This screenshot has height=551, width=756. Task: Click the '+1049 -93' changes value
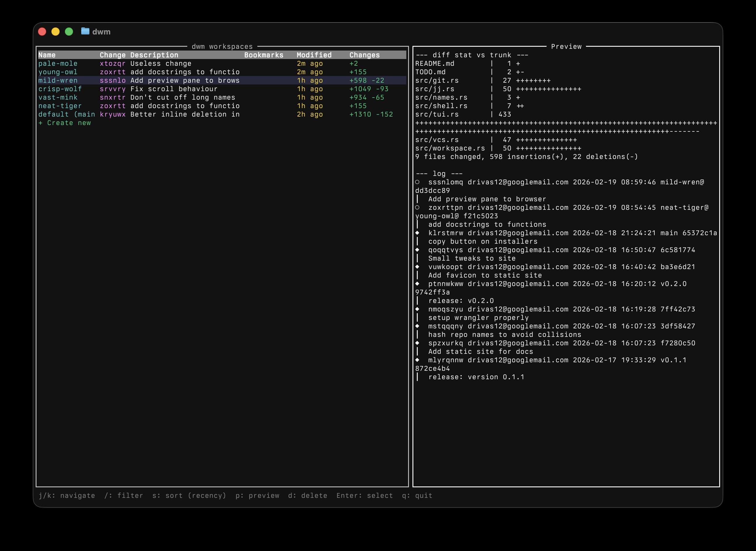[369, 89]
